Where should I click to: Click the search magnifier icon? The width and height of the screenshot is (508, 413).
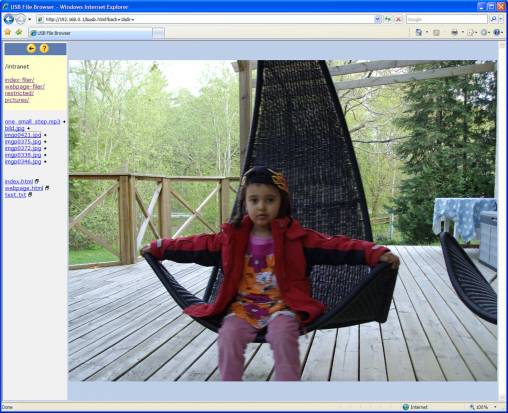(494, 19)
